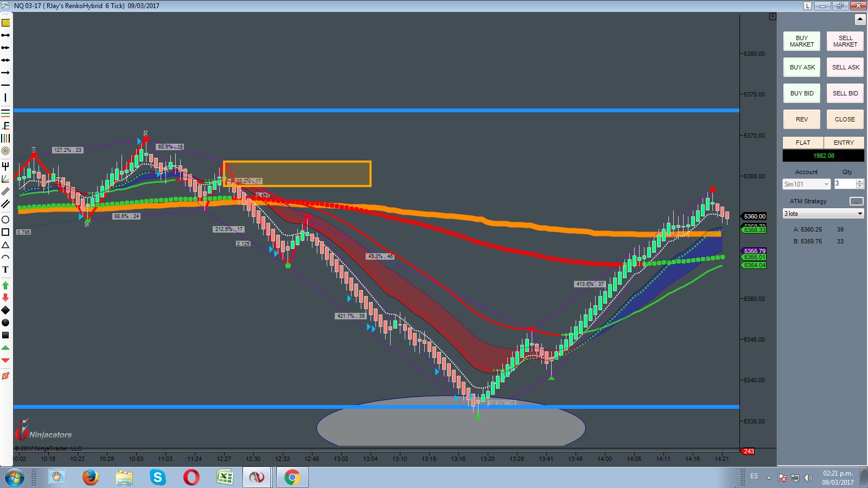Click the A: 5360.25 ask price

pyautogui.click(x=808, y=229)
